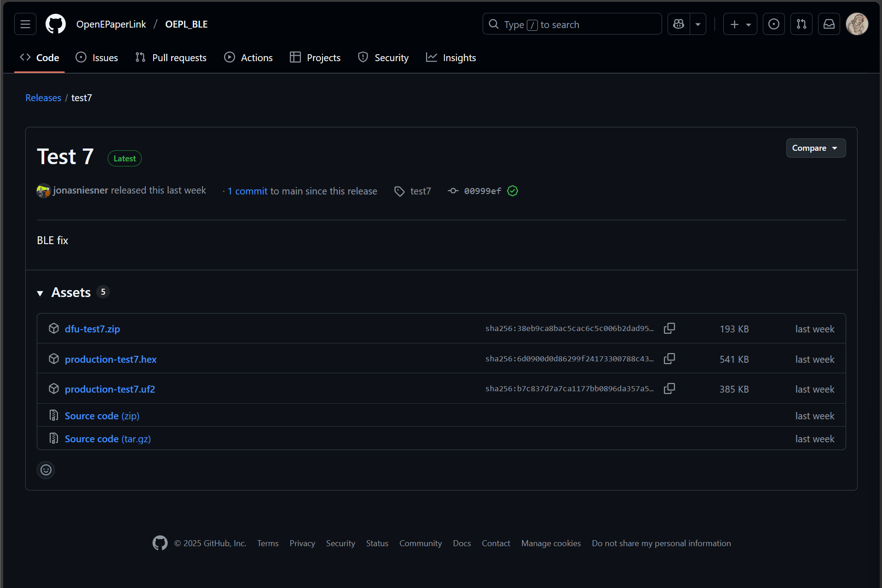Open the hamburger navigation menu
The width and height of the screenshot is (882, 588).
(x=25, y=24)
